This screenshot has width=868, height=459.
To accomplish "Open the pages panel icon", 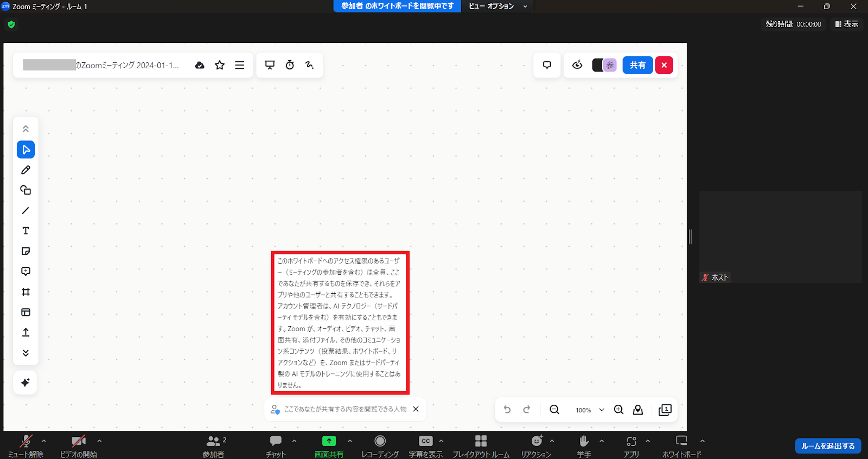I will pos(665,410).
